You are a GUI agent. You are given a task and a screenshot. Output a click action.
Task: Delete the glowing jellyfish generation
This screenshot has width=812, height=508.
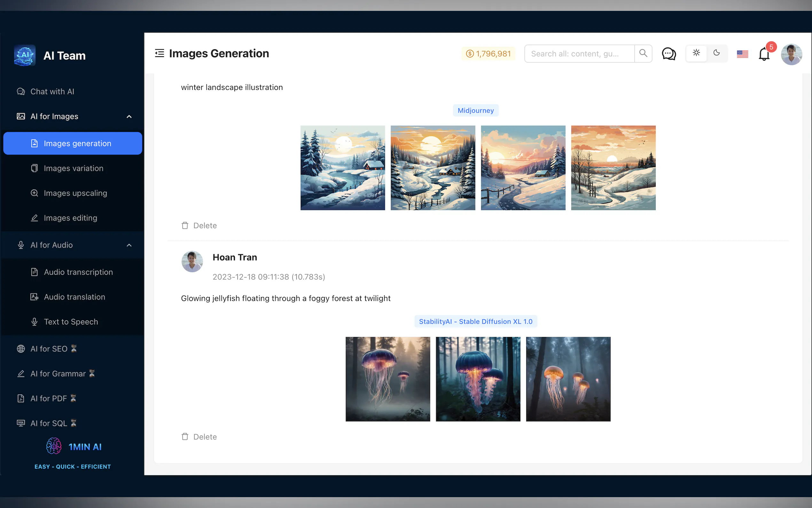[199, 437]
